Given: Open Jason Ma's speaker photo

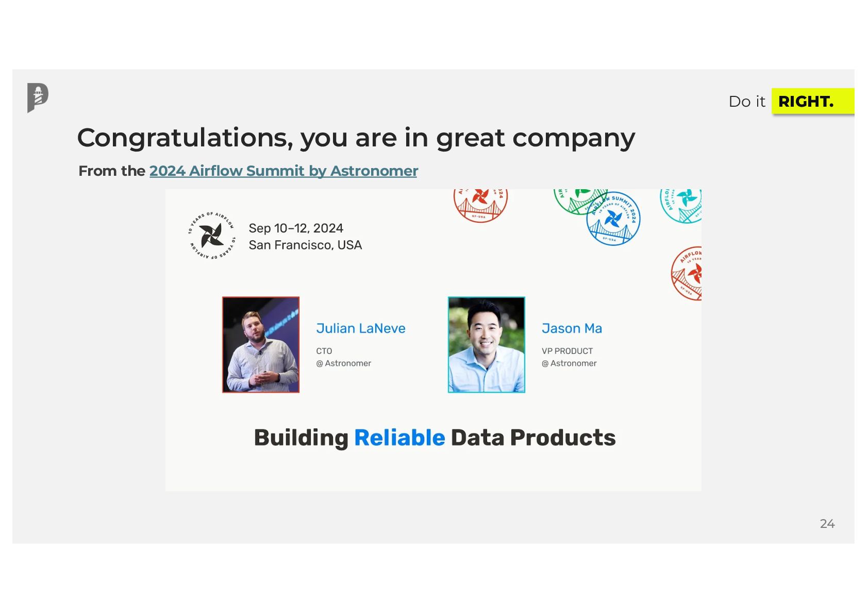Looking at the screenshot, I should [x=487, y=344].
